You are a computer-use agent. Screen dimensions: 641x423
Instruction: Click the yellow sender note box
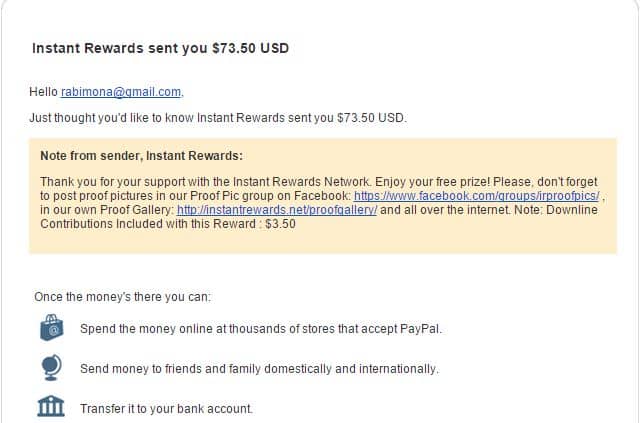coord(323,196)
